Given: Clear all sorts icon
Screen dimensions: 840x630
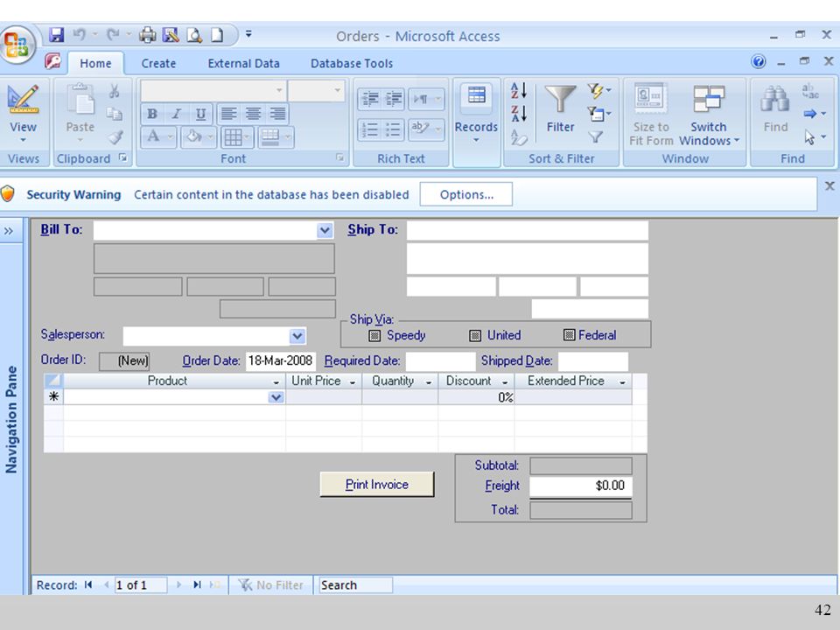Looking at the screenshot, I should [x=519, y=137].
